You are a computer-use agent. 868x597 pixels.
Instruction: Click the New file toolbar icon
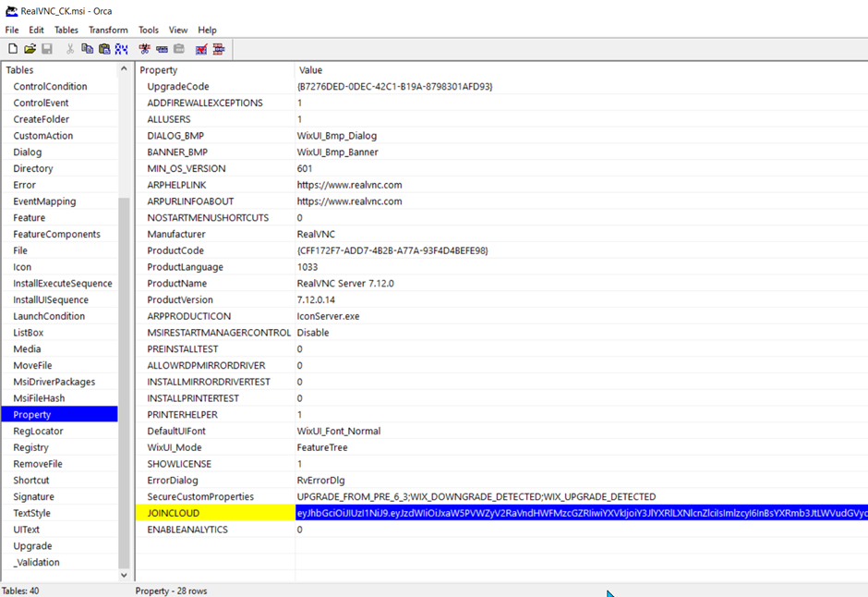pyautogui.click(x=13, y=49)
